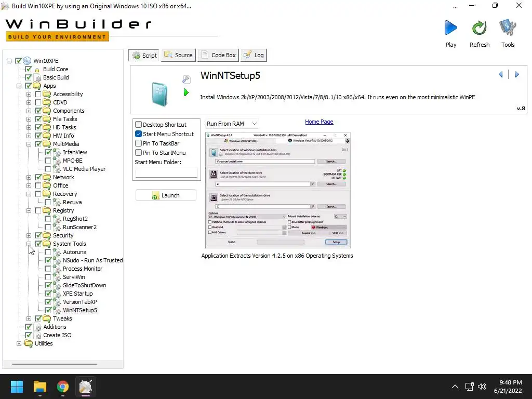Collapse the System Tools tree node
The height and width of the screenshot is (399, 532).
[29, 244]
